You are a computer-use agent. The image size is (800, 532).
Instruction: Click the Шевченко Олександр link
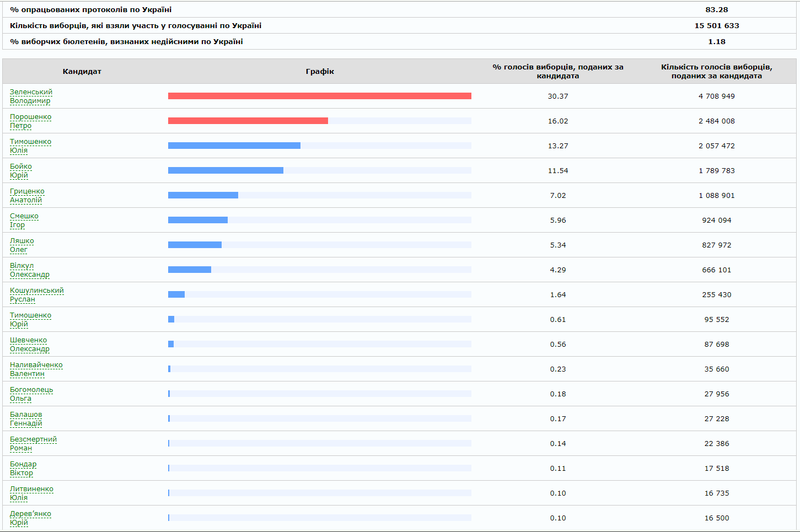[x=28, y=340]
